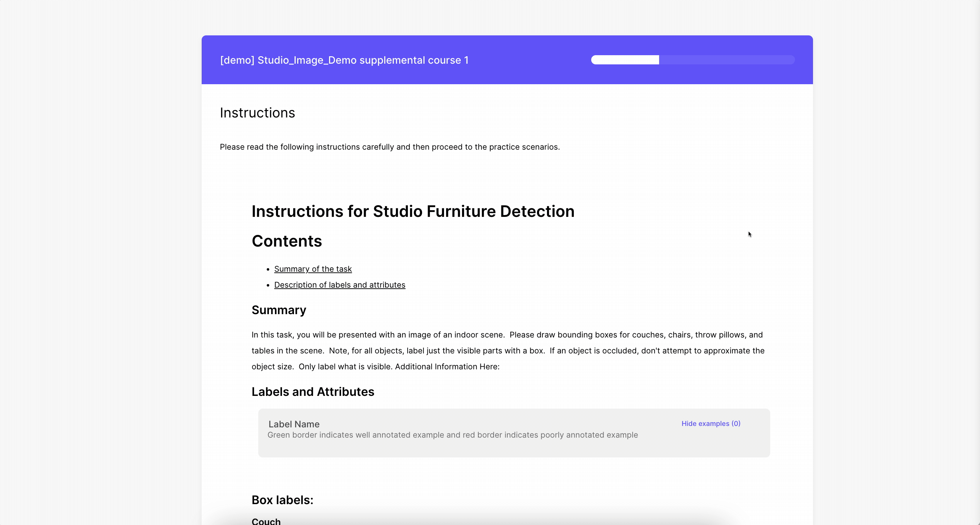Click the 'Please read the following instructions' sentence

coord(390,147)
